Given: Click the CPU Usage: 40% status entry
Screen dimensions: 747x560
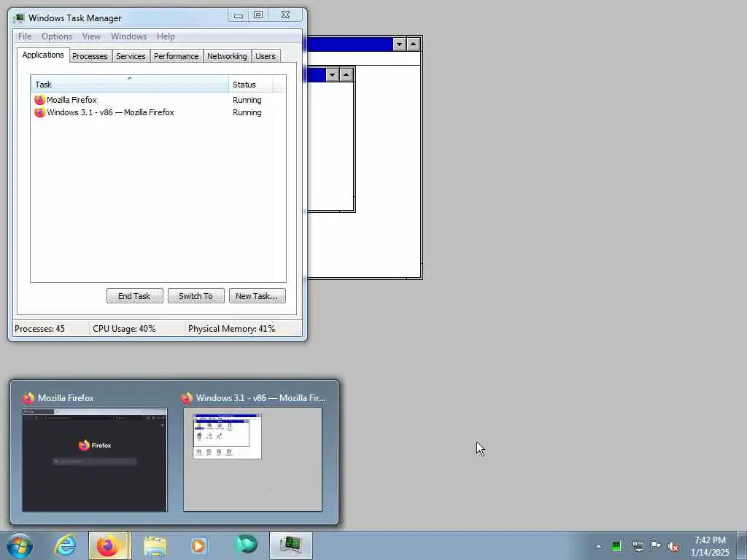Looking at the screenshot, I should (x=124, y=329).
